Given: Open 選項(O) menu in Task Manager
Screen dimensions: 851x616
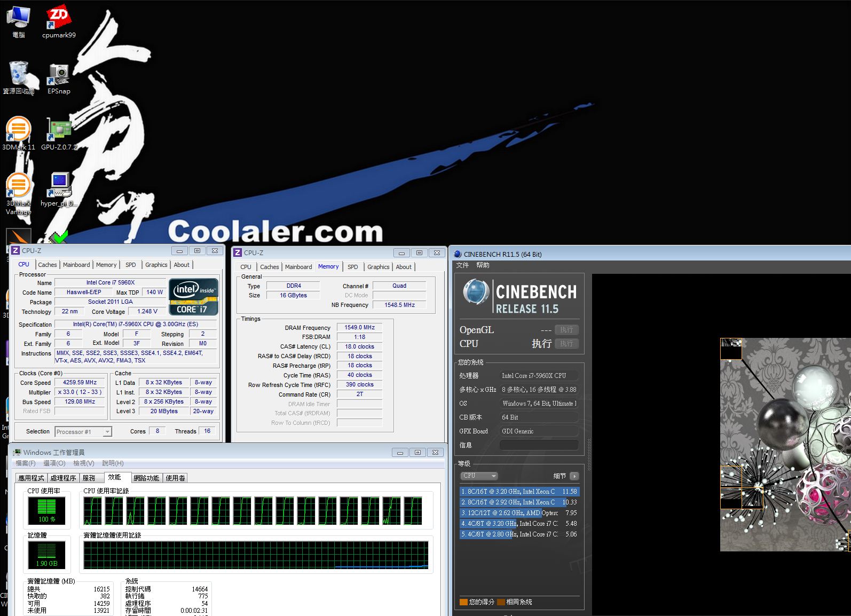Looking at the screenshot, I should [54, 463].
